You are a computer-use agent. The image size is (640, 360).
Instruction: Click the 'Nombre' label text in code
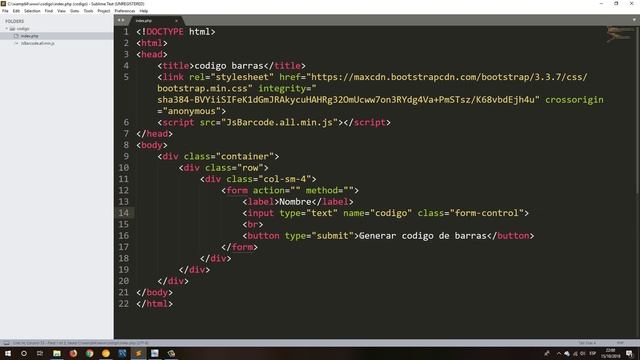click(x=295, y=202)
